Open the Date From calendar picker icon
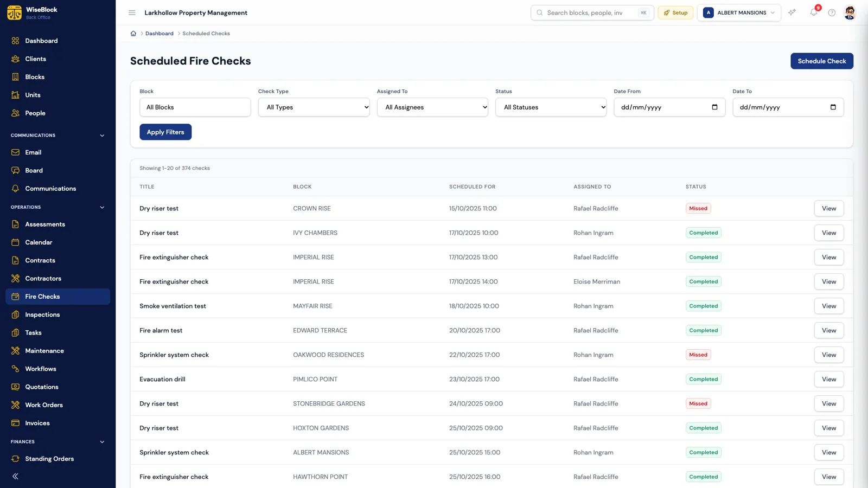868x488 pixels. pyautogui.click(x=714, y=107)
